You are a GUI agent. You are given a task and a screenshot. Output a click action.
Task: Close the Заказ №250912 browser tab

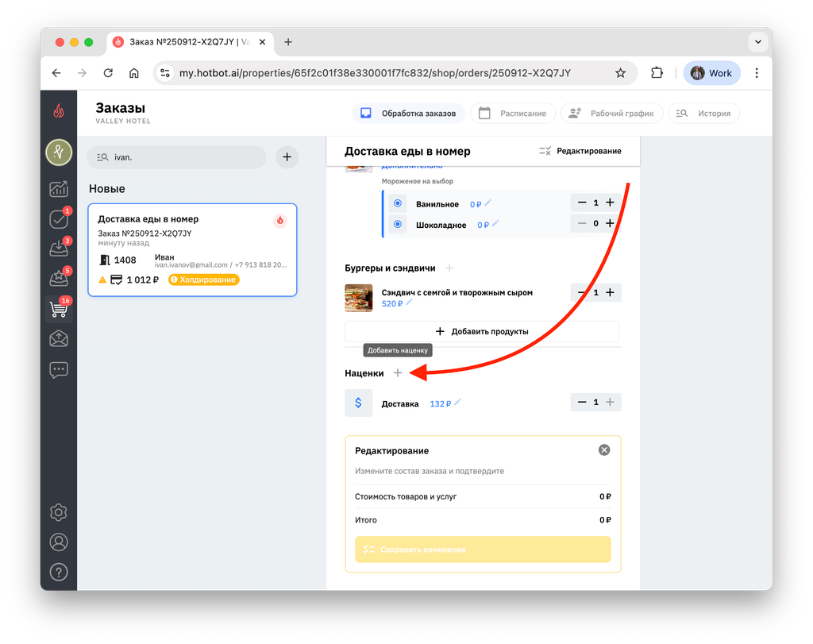coord(262,42)
